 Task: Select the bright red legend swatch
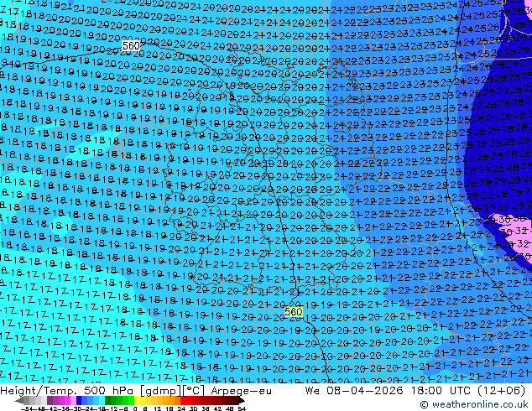[x=183, y=400]
